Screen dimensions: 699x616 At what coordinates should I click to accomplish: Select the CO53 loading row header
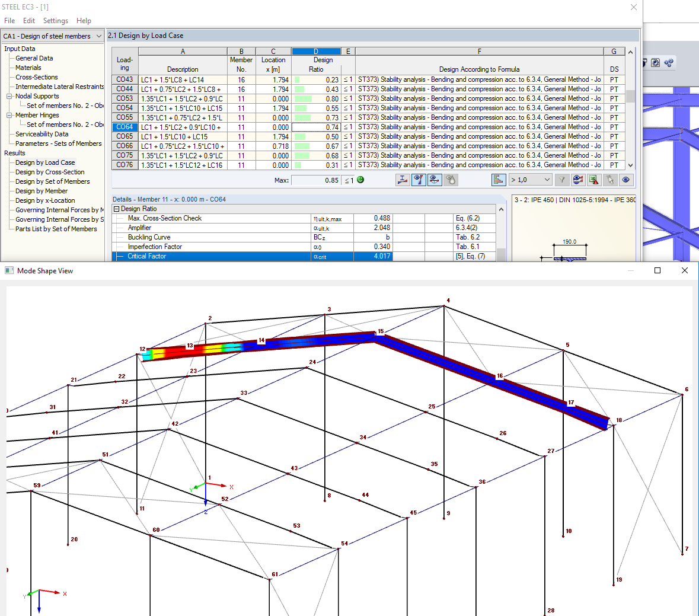coord(125,98)
